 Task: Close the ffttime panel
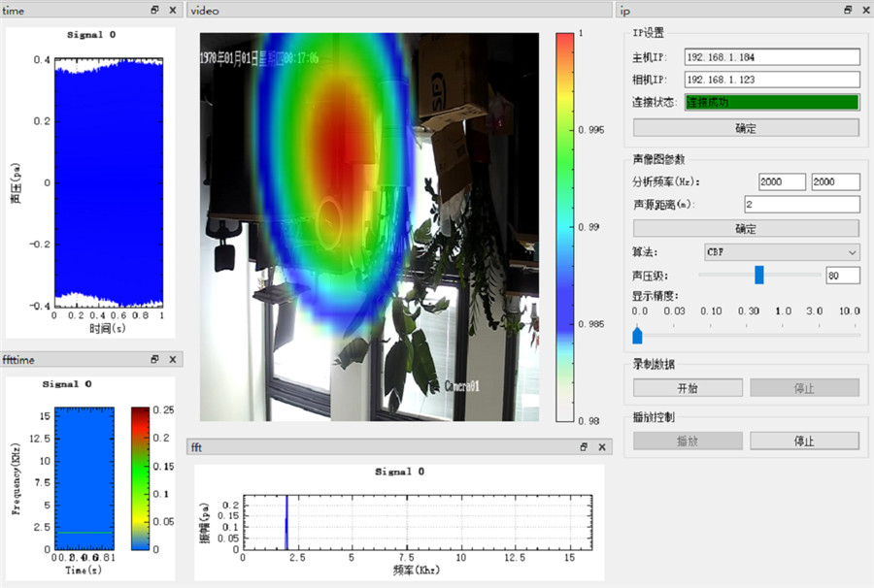[x=173, y=360]
